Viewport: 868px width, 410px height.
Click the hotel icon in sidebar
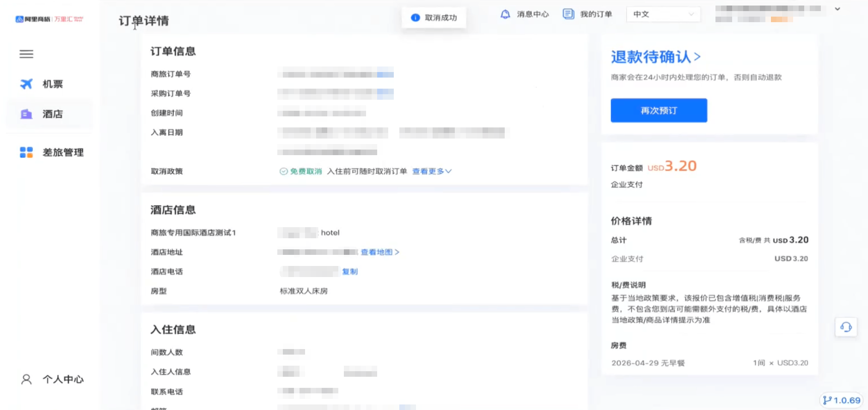(26, 114)
